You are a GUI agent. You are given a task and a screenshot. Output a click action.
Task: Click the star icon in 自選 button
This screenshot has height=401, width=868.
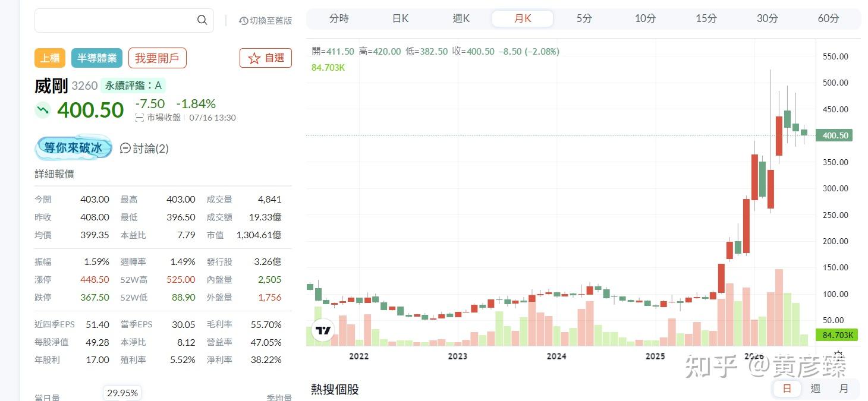click(254, 58)
